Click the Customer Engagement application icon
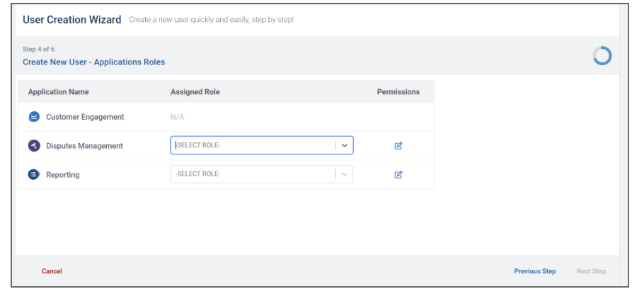644x306 pixels. click(x=34, y=117)
